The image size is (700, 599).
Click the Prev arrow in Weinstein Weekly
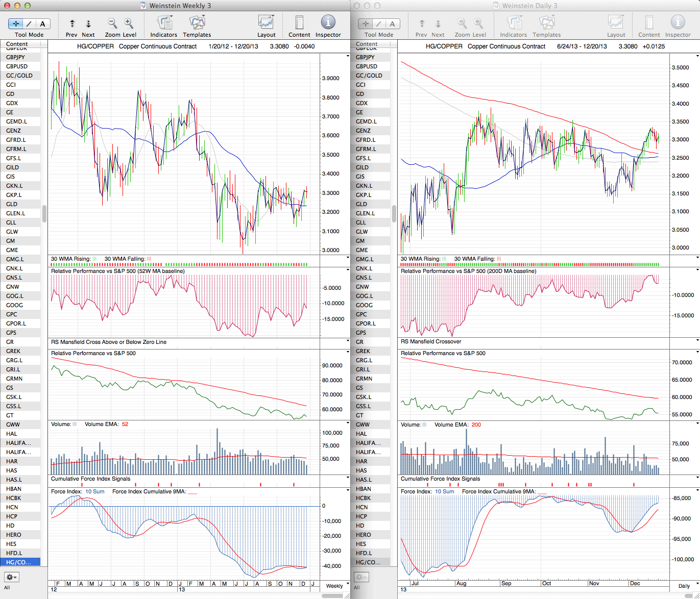tap(72, 23)
